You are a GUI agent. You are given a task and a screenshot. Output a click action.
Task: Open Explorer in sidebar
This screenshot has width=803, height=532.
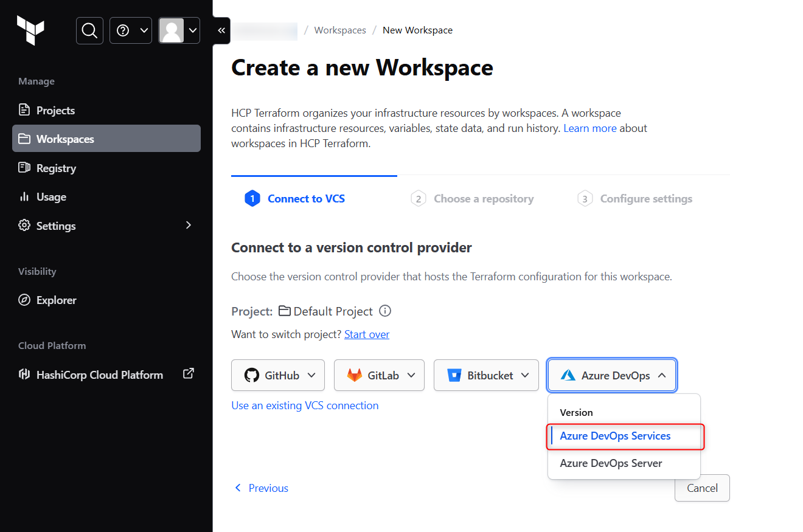pyautogui.click(x=106, y=300)
